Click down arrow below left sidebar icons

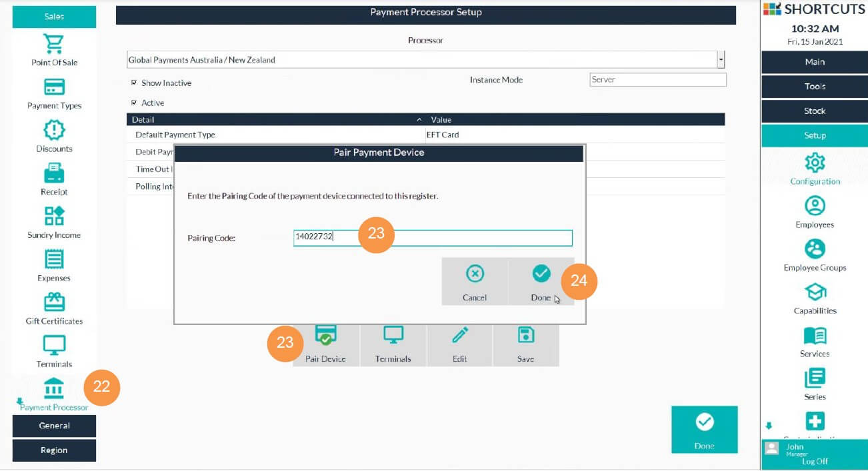(x=20, y=401)
